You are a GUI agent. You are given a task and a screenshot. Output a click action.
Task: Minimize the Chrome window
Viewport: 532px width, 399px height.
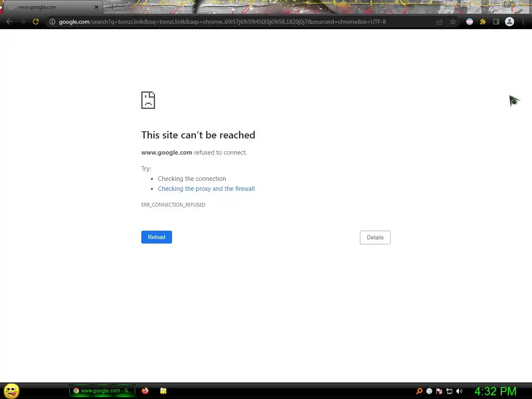click(497, 3)
